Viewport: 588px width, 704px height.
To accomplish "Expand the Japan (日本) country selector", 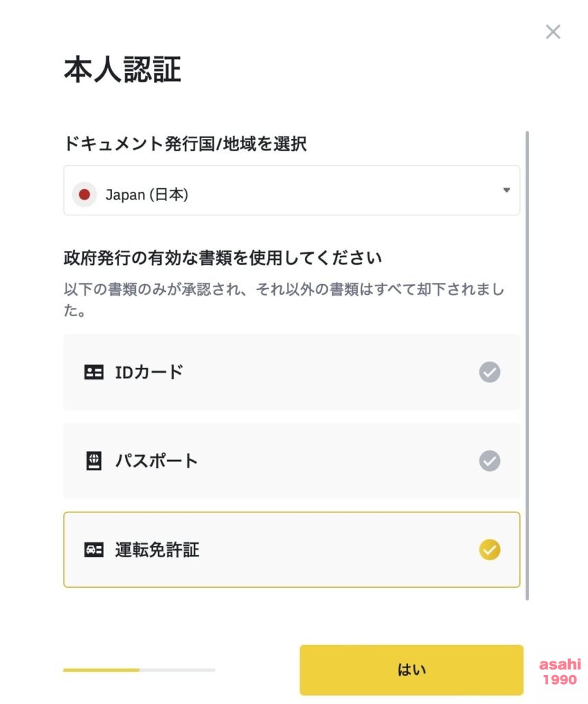I will (x=291, y=190).
